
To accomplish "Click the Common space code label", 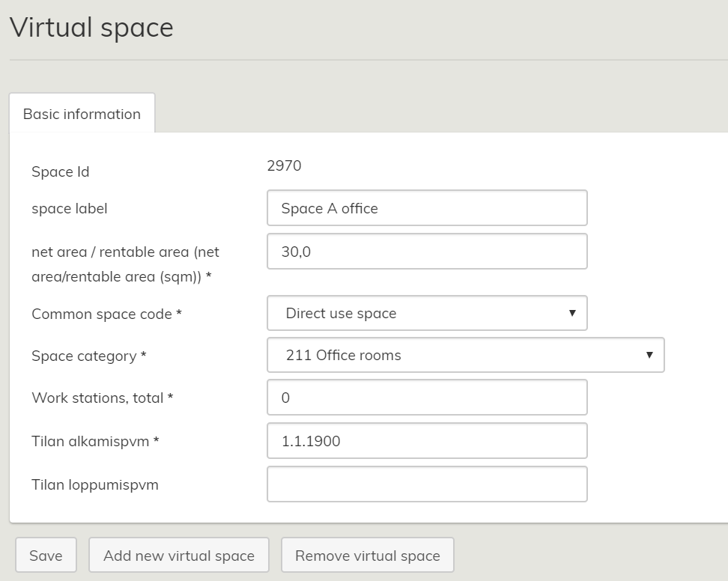I will click(x=106, y=314).
